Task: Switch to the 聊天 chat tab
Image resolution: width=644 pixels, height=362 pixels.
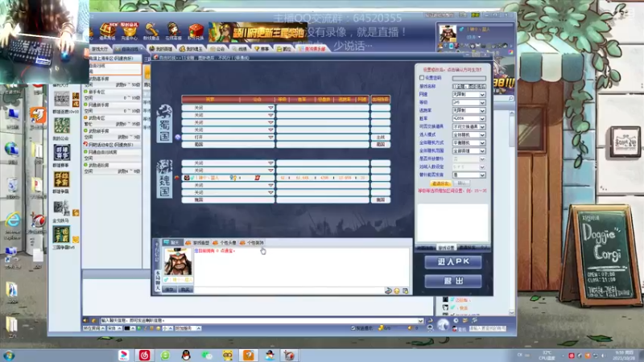Action: tap(171, 243)
